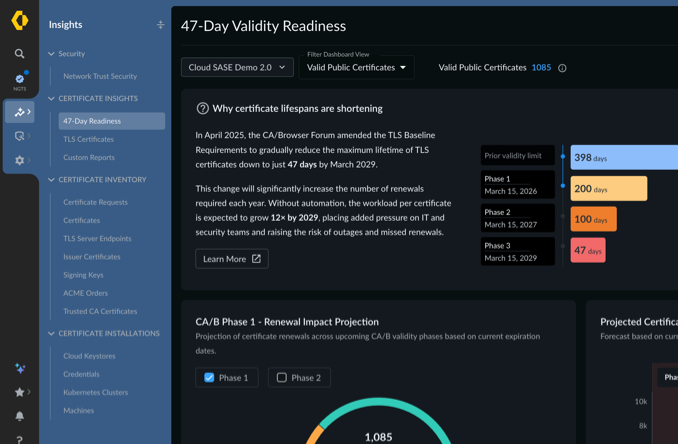Select the Insights analytics rail icon
This screenshot has height=444, width=678.
tap(19, 112)
